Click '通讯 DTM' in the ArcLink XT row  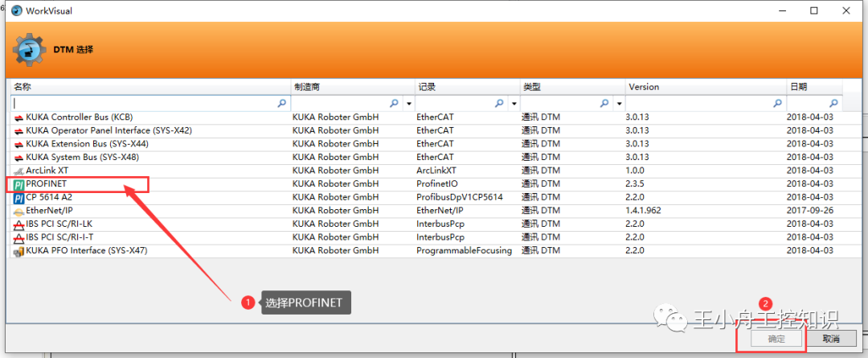(x=541, y=171)
